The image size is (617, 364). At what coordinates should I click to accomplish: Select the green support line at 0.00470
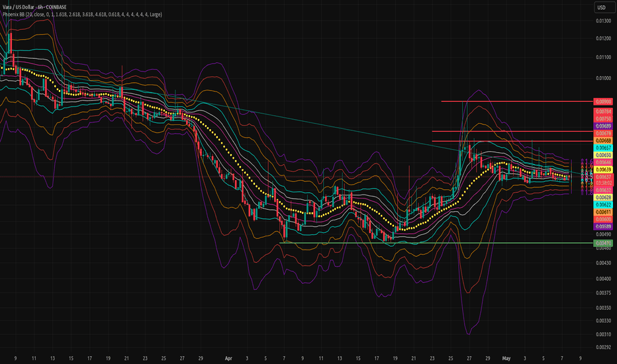click(436, 243)
